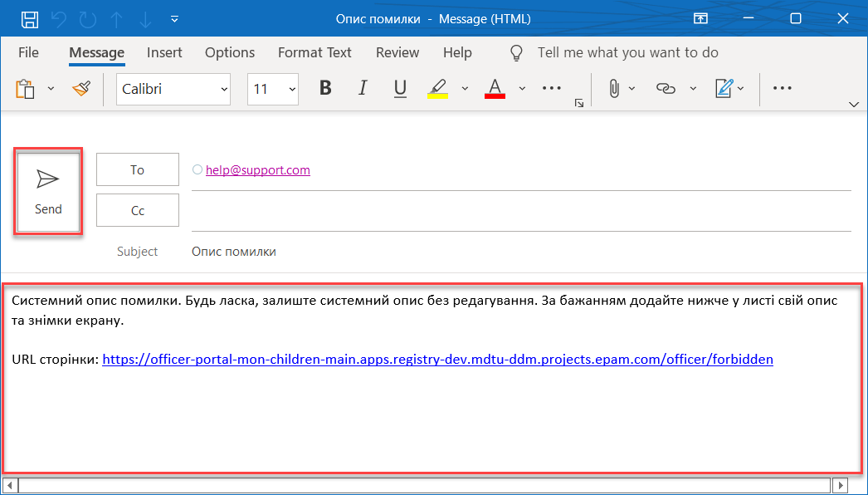Click the presence circle beside help@support.com

tap(197, 169)
